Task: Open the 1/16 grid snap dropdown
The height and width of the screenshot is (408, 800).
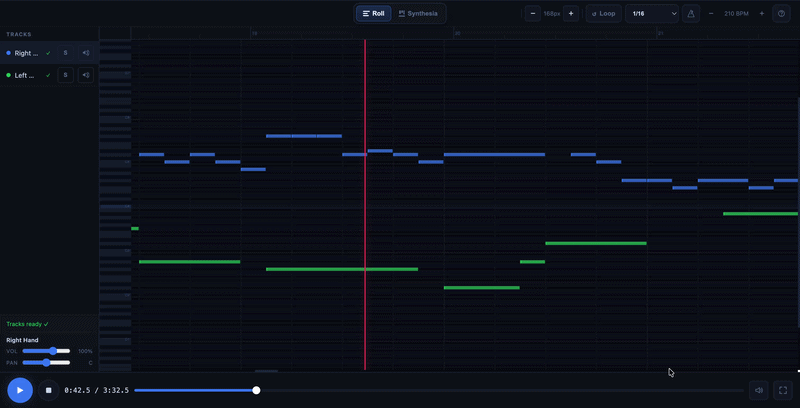Action: 652,14
